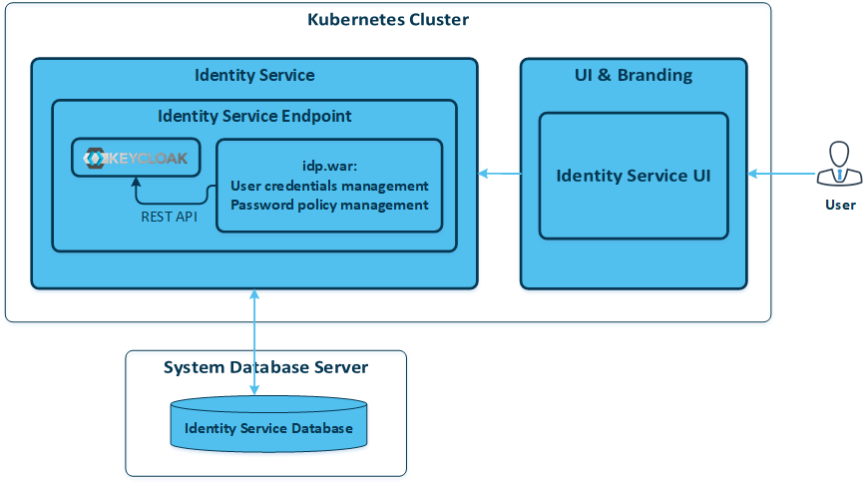Click the hexagon emblem in Keycloak logo

click(x=94, y=158)
